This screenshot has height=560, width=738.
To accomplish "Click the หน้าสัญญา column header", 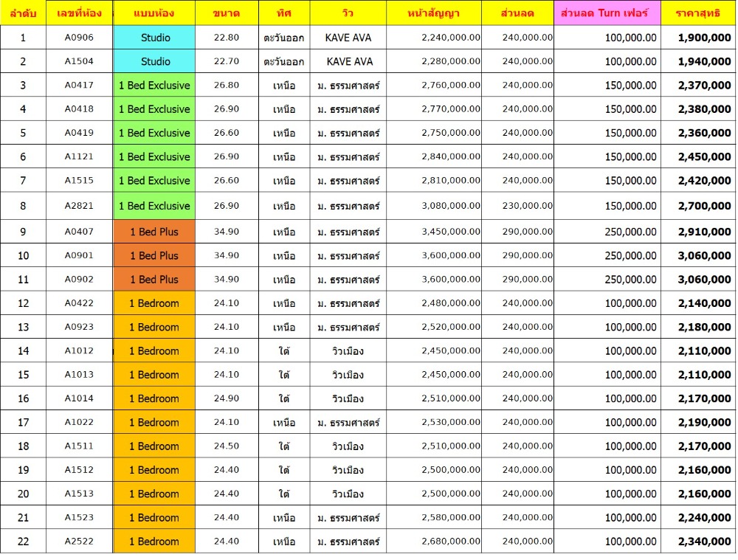I will (433, 13).
